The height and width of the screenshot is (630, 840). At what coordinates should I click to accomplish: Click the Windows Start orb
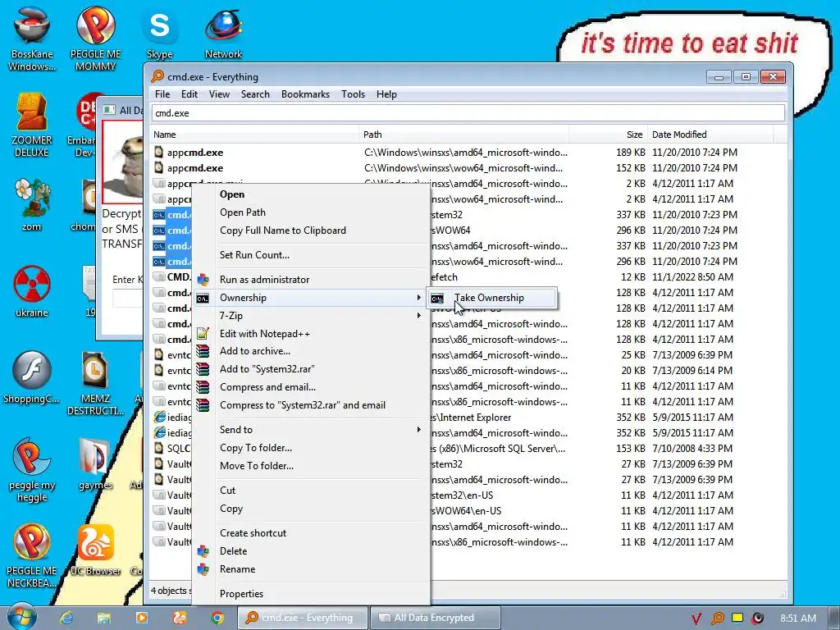pyautogui.click(x=22, y=618)
